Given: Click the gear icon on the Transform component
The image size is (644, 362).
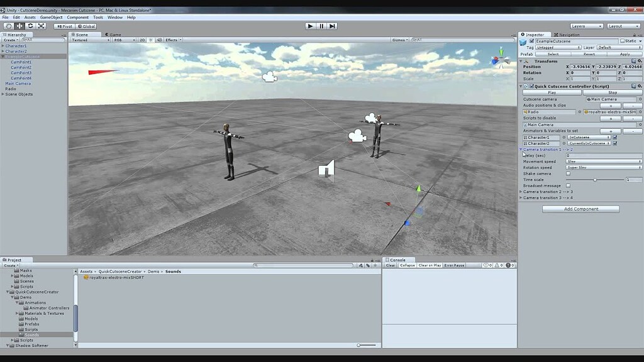Looking at the screenshot, I should (639, 60).
